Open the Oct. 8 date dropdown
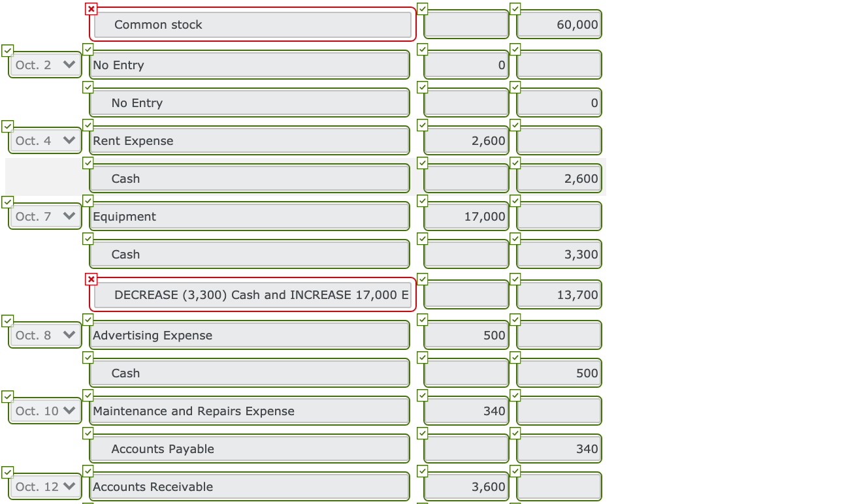 pos(44,335)
